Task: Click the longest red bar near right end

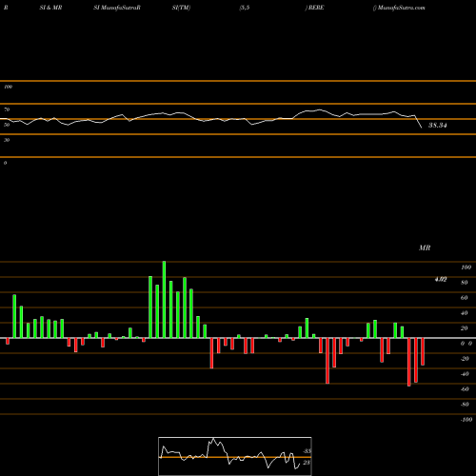Action: [x=409, y=362]
